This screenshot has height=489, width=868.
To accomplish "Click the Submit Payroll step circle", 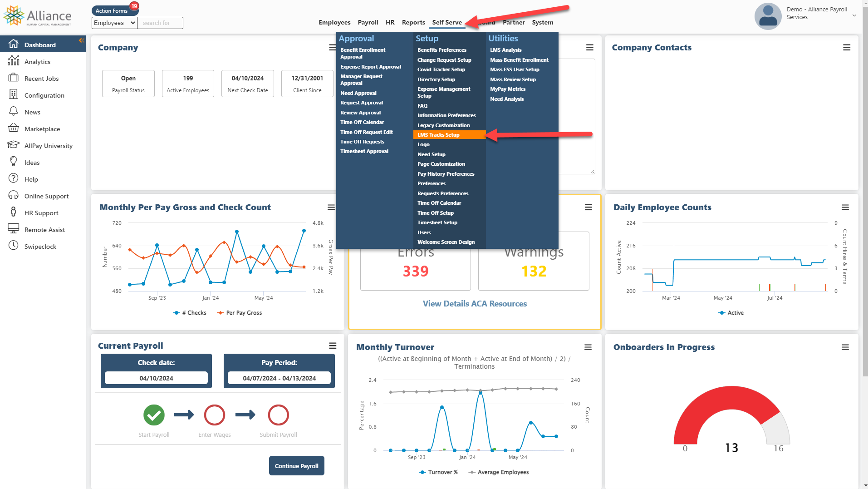I will pos(279,415).
